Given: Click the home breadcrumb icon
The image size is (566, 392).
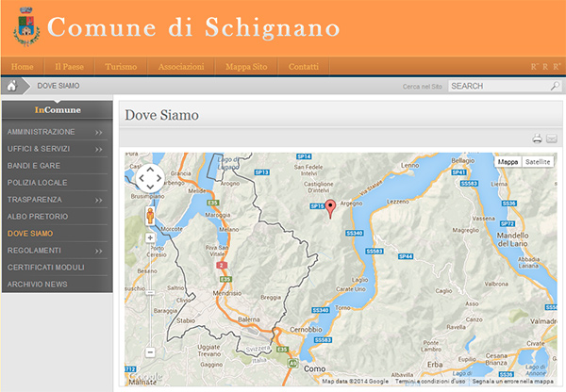Looking at the screenshot, I should [x=12, y=86].
